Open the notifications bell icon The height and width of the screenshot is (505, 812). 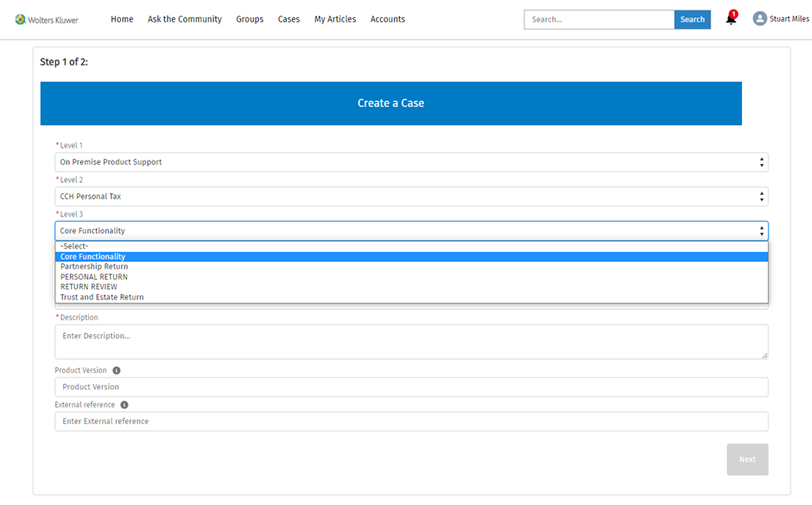(731, 19)
